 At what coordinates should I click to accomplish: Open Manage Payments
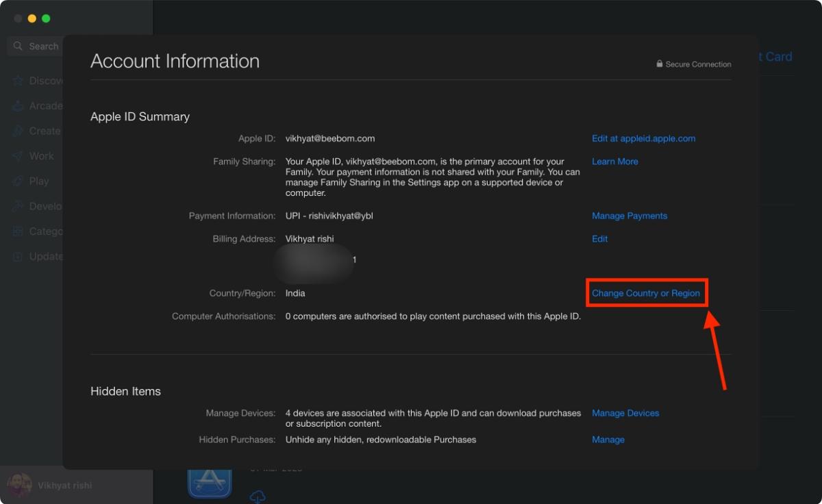[x=629, y=216]
